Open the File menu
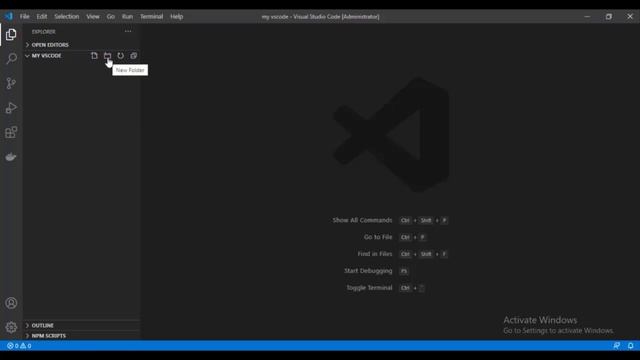 24,16
